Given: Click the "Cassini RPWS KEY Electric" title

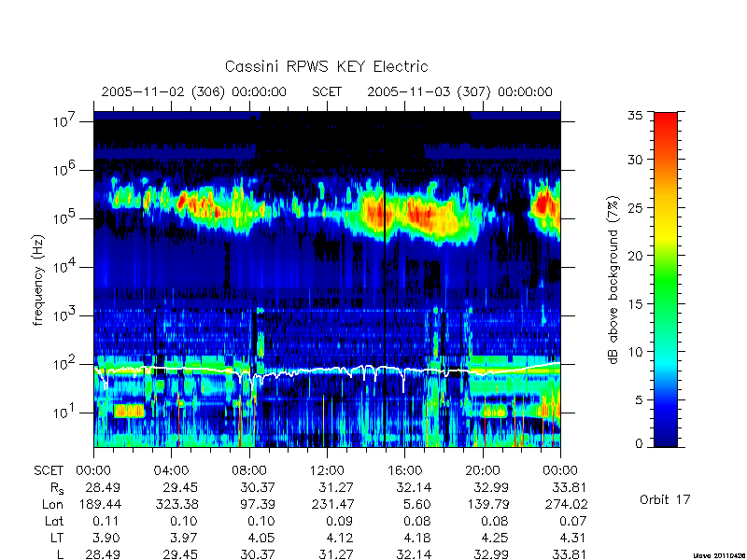Looking at the screenshot, I should pyautogui.click(x=326, y=66).
